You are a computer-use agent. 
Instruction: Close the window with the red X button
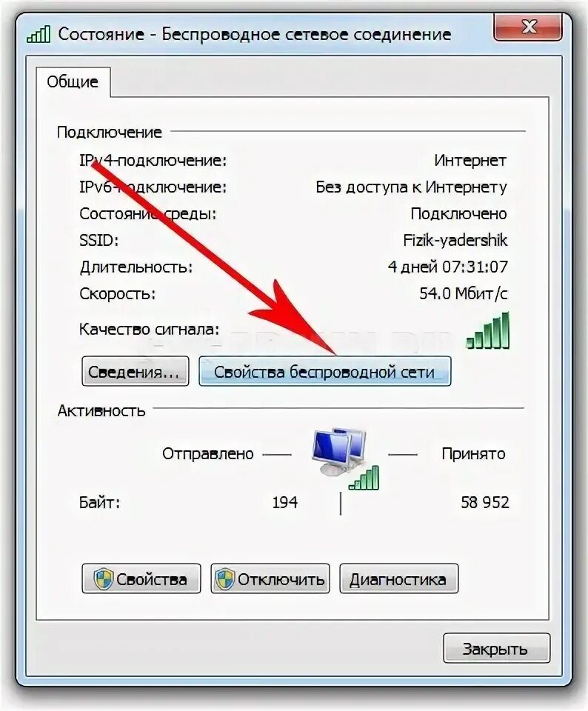(528, 27)
